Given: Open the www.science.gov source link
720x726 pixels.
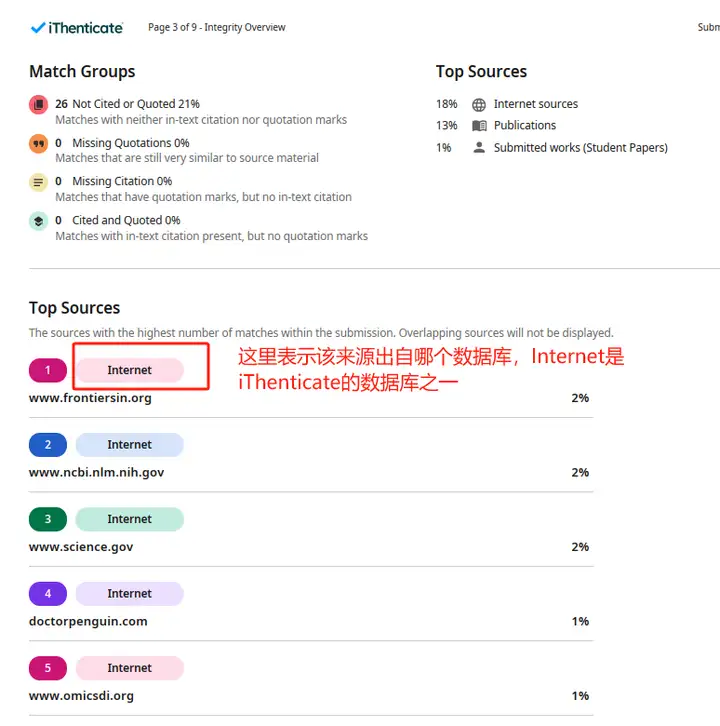Looking at the screenshot, I should [x=81, y=547].
